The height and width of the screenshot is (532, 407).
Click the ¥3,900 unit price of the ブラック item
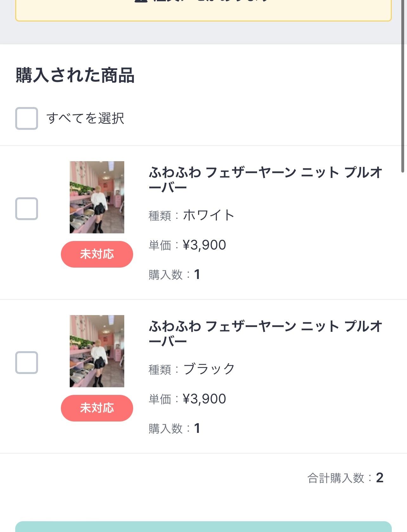pyautogui.click(x=204, y=399)
